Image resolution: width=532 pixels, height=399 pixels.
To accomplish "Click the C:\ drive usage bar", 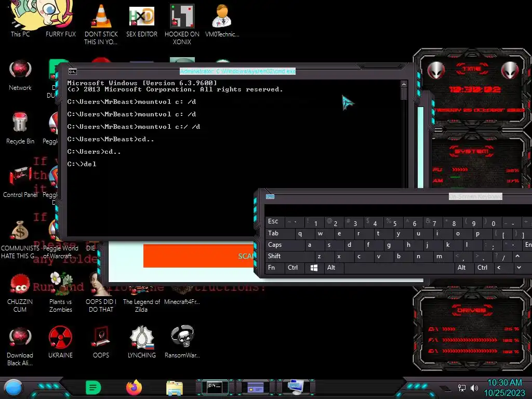I will tap(448, 329).
